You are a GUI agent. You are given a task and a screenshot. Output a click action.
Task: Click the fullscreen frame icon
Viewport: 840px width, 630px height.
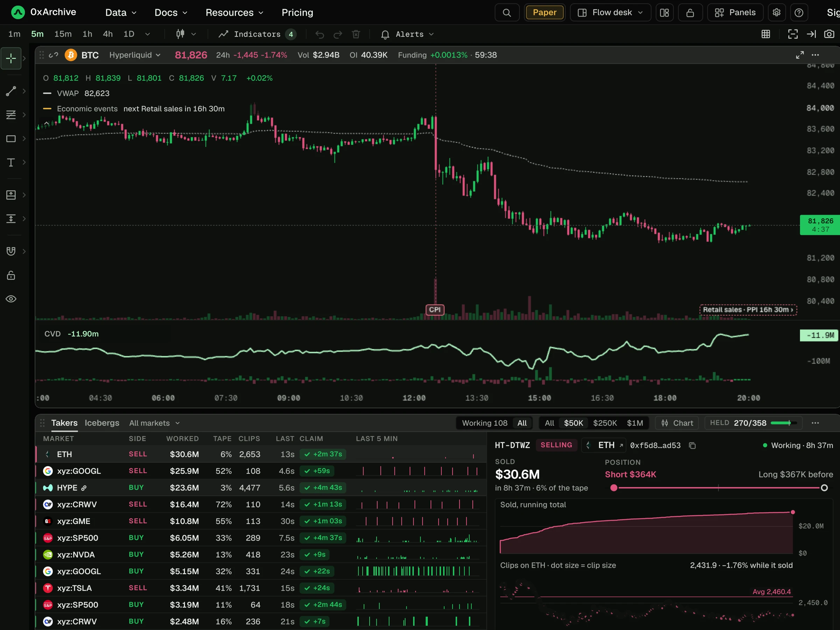pyautogui.click(x=792, y=34)
